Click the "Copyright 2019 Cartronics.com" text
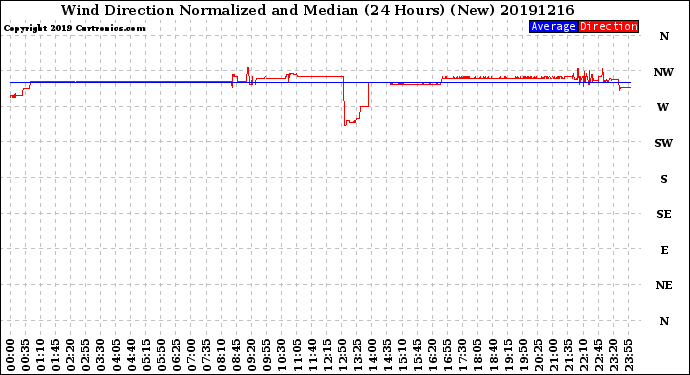Screen dimensions: 690x375 tap(75, 28)
